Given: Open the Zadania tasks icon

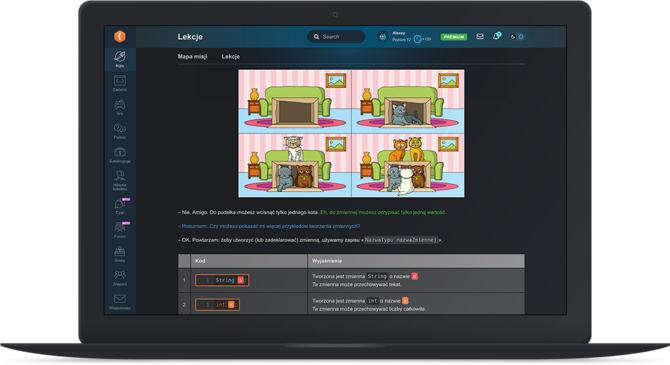Looking at the screenshot, I should (x=120, y=83).
